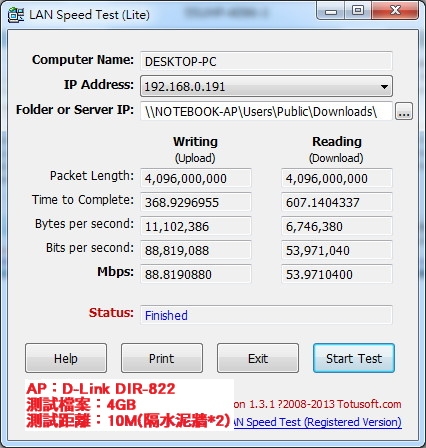Click the Mbps label

(x=115, y=272)
